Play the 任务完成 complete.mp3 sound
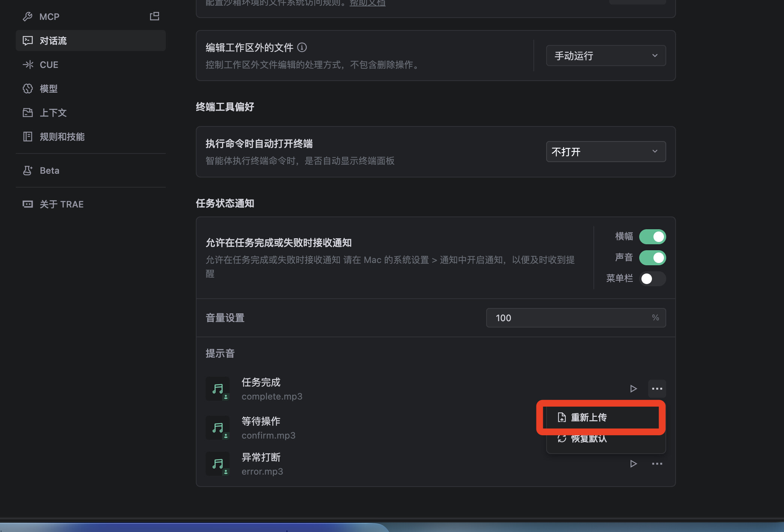The width and height of the screenshot is (784, 532). [633, 389]
